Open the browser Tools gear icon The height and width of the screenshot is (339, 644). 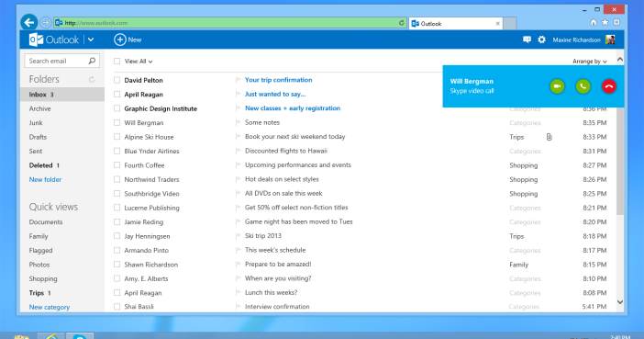pos(616,23)
